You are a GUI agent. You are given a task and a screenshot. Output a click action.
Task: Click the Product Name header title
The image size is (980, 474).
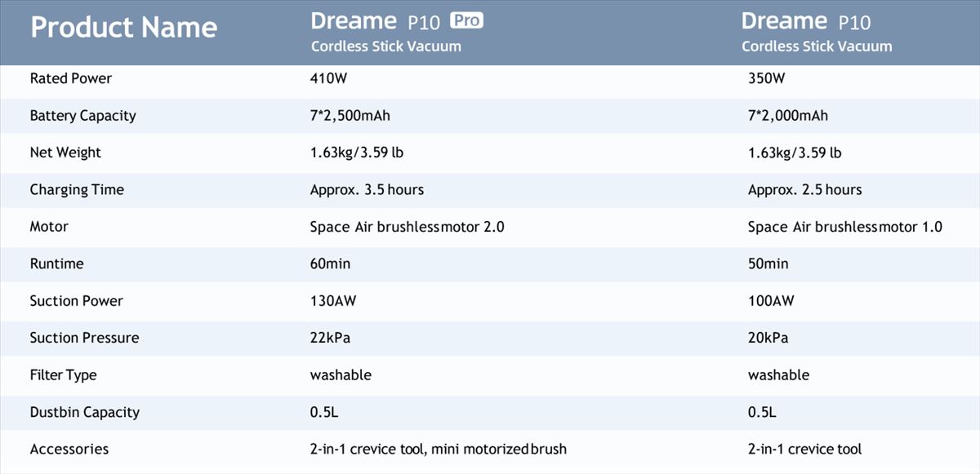click(123, 27)
